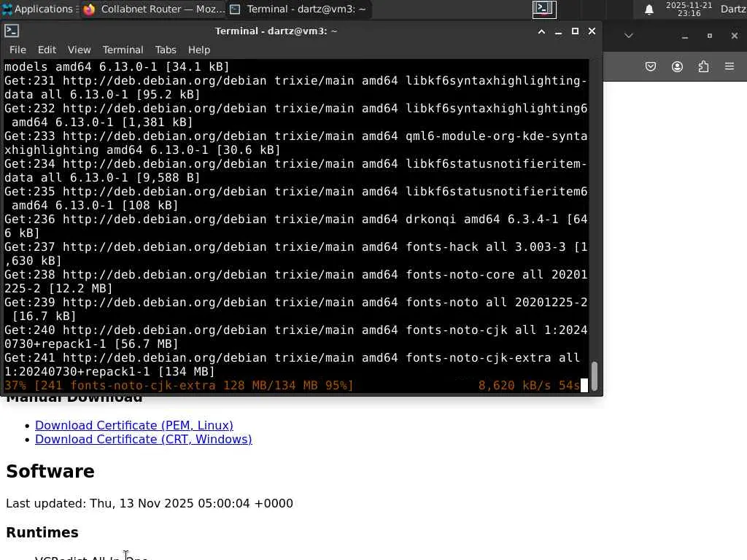
Task: Minimize the Terminal window
Action: [x=558, y=31]
